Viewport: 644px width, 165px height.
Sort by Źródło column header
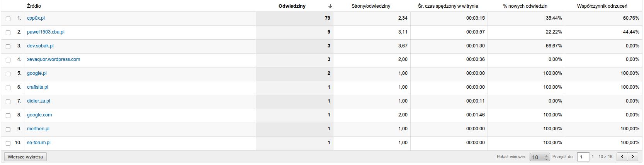point(34,6)
